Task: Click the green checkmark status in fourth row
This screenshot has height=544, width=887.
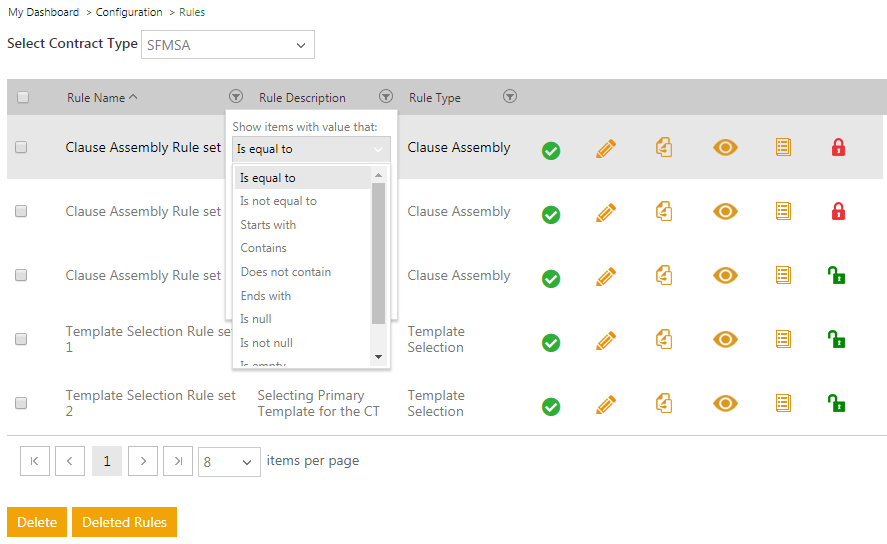Action: coord(550,343)
